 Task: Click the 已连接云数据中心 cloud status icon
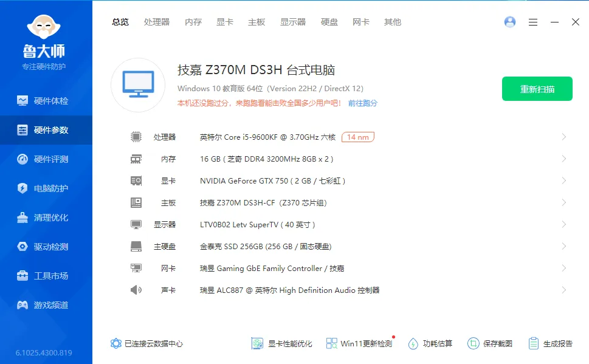[116, 343]
